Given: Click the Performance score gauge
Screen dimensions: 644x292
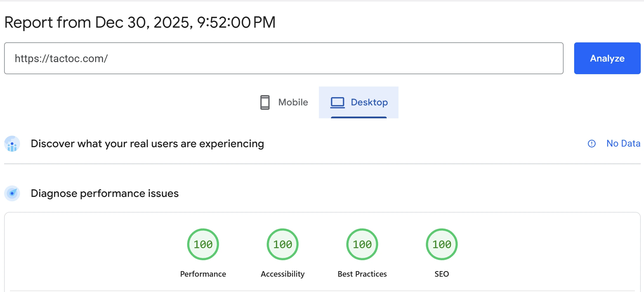Looking at the screenshot, I should point(203,244).
